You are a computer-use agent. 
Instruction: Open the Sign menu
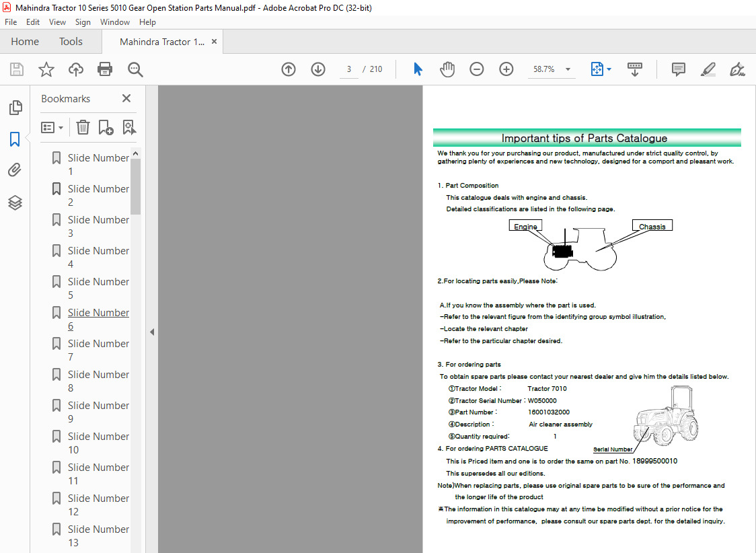(83, 22)
